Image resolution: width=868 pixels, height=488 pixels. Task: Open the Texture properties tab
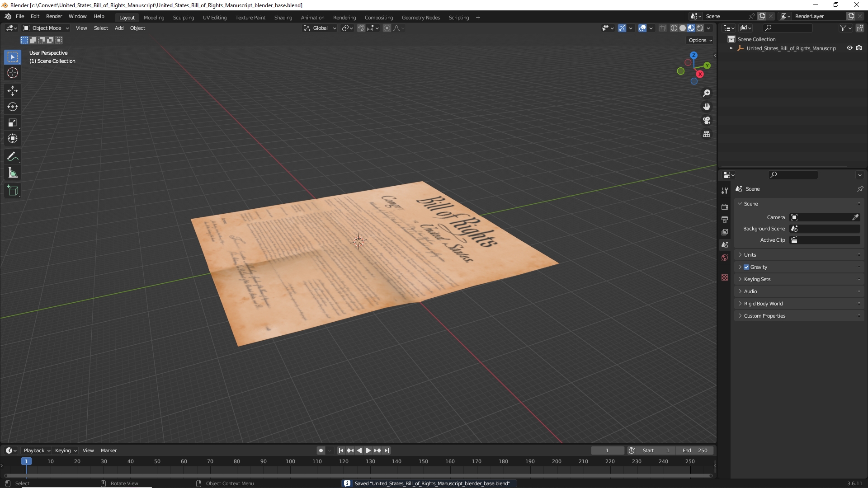[725, 277]
